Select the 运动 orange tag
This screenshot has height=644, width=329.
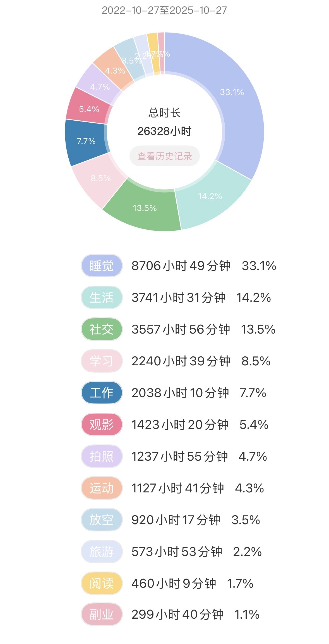tap(102, 488)
